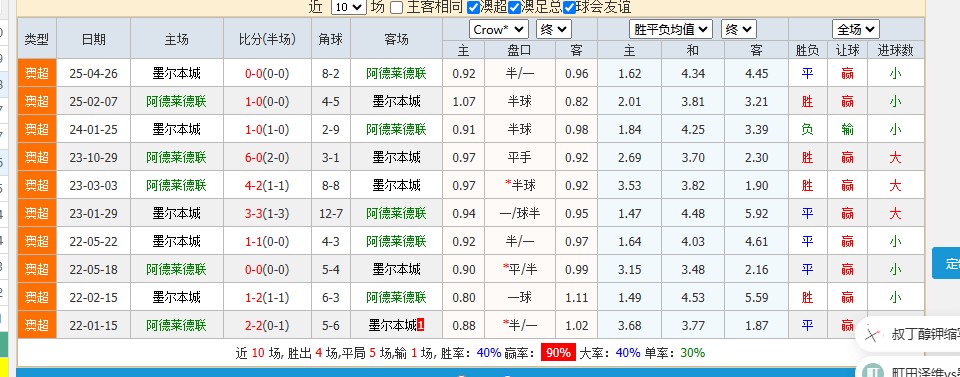Click the molecule icon beside 叔丁醇钾缩

pos(872,335)
